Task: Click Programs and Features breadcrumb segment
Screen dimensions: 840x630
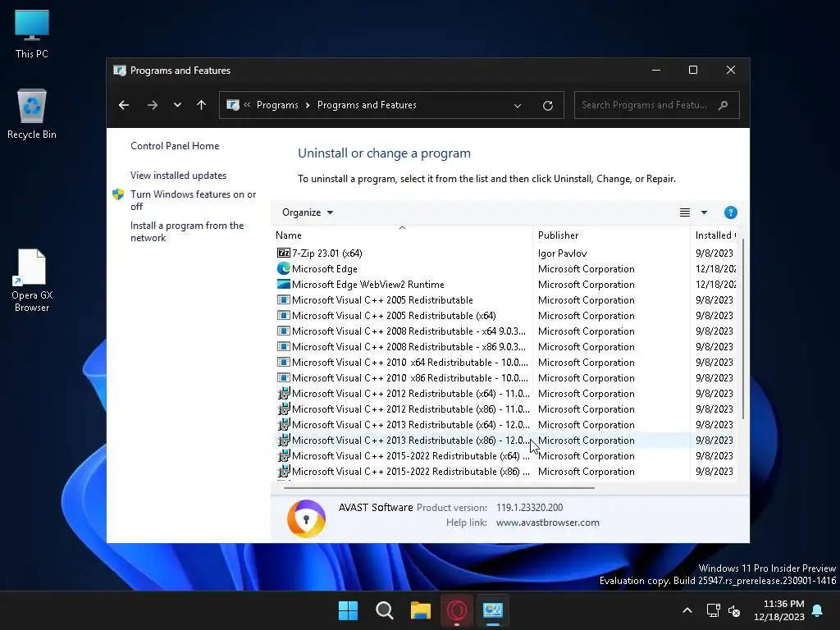Action: [x=367, y=105]
